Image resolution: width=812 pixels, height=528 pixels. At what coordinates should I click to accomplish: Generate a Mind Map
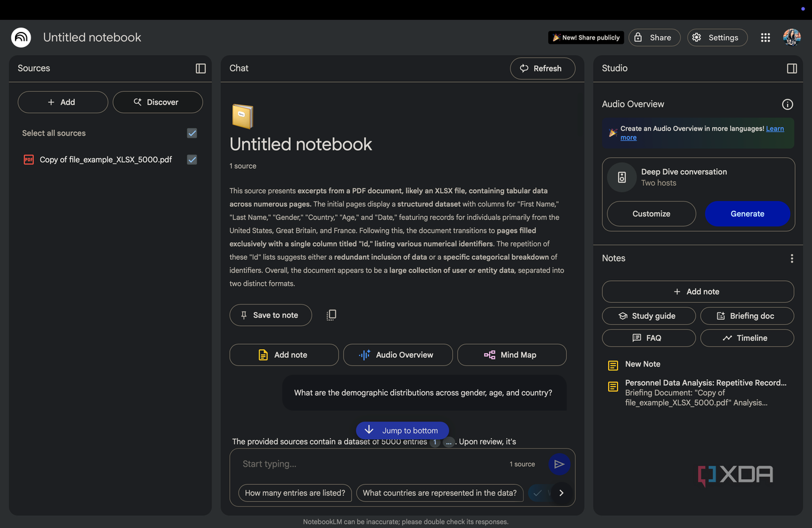(x=512, y=355)
